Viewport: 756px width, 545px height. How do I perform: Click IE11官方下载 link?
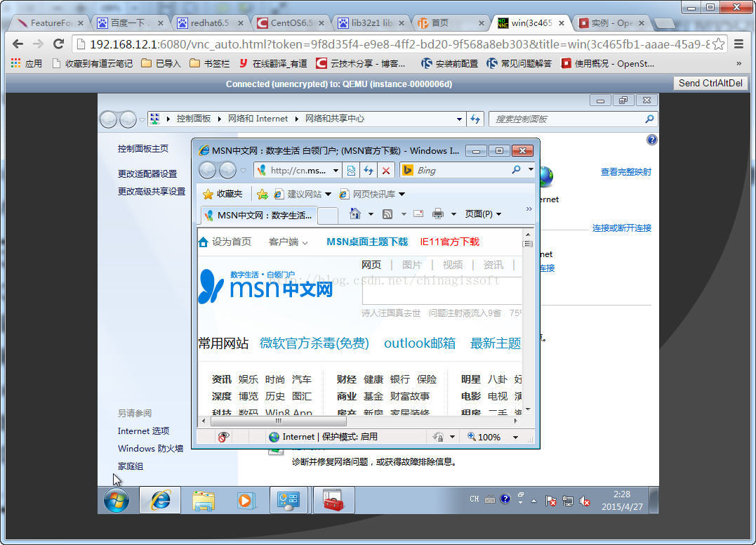tap(449, 242)
